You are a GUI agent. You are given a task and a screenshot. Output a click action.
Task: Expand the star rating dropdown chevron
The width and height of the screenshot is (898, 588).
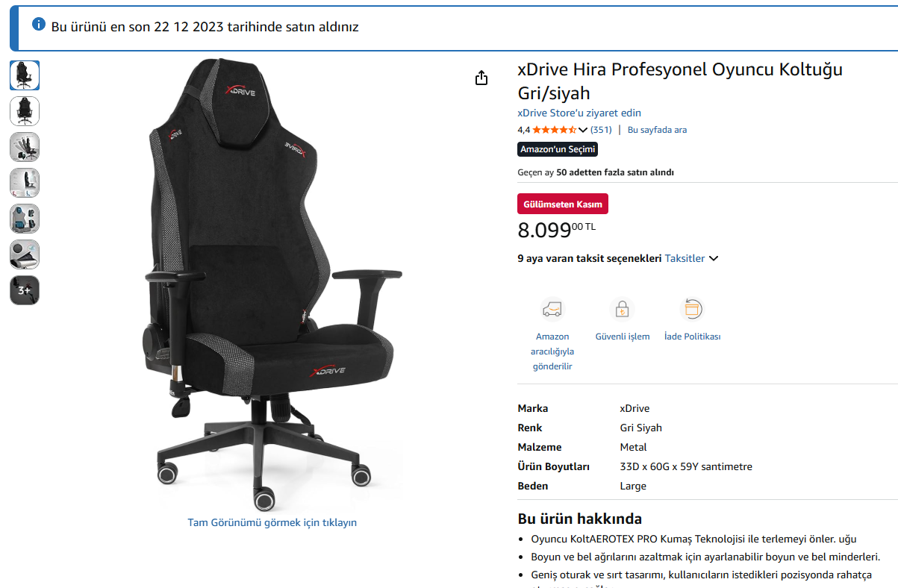[583, 130]
